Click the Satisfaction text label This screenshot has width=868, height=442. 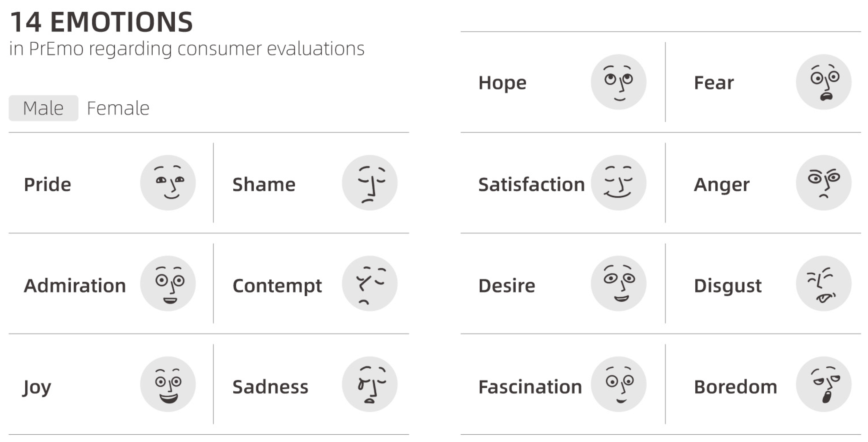(531, 185)
